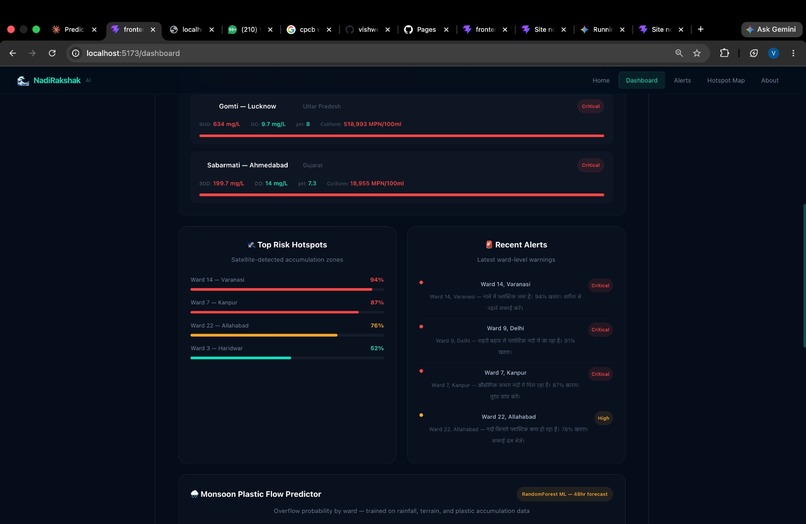Click the zoom magnifier icon in address bar
The image size is (806, 524).
point(679,53)
